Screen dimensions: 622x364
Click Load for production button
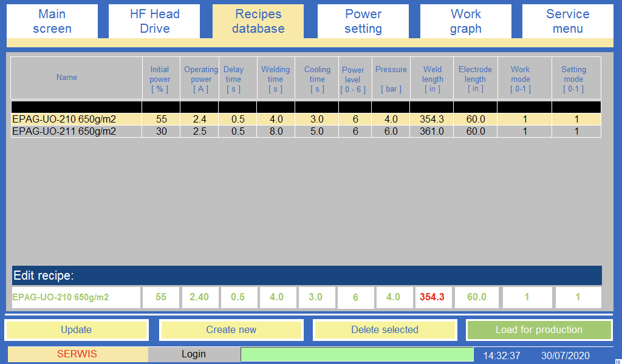(539, 330)
